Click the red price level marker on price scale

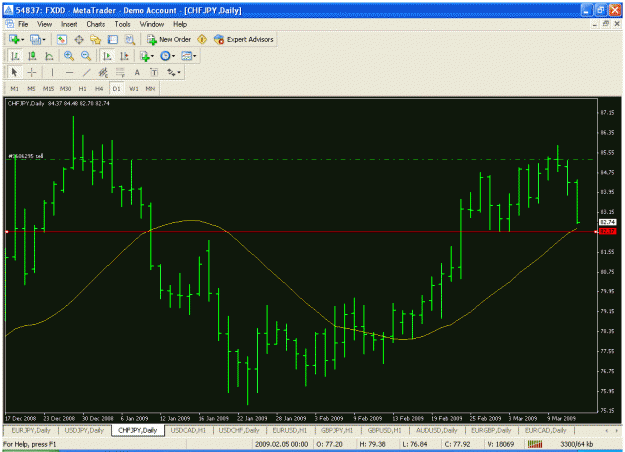point(607,232)
